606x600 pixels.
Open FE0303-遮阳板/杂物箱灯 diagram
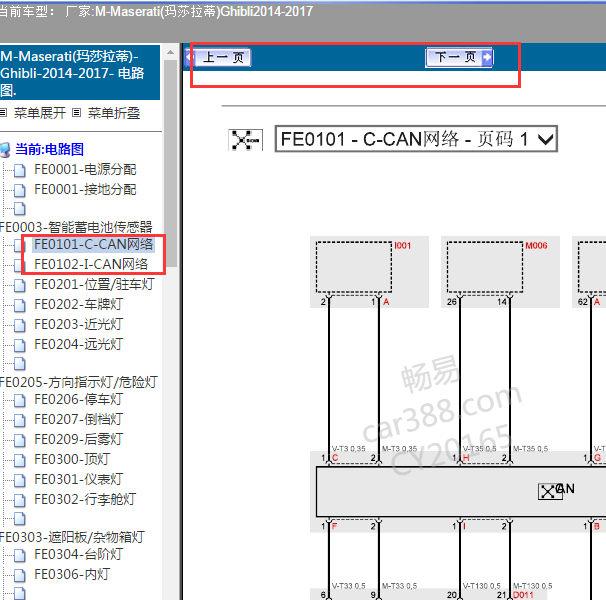click(72, 537)
